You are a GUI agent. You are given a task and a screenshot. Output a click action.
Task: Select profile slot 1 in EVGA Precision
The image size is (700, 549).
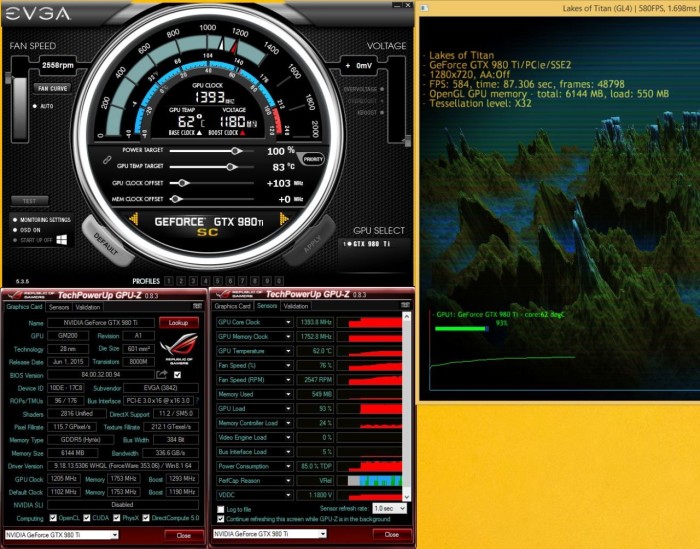coord(169,281)
